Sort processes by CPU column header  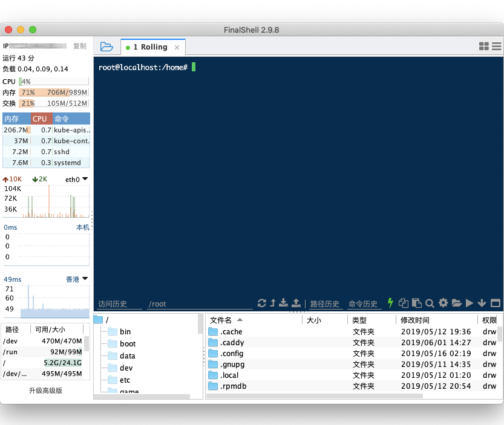pyautogui.click(x=42, y=119)
